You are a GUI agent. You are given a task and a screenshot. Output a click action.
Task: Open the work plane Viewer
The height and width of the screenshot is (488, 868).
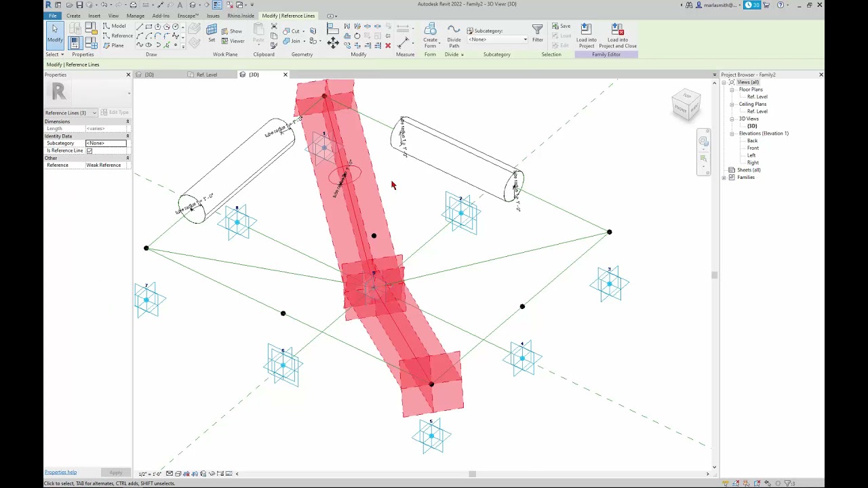(x=233, y=41)
